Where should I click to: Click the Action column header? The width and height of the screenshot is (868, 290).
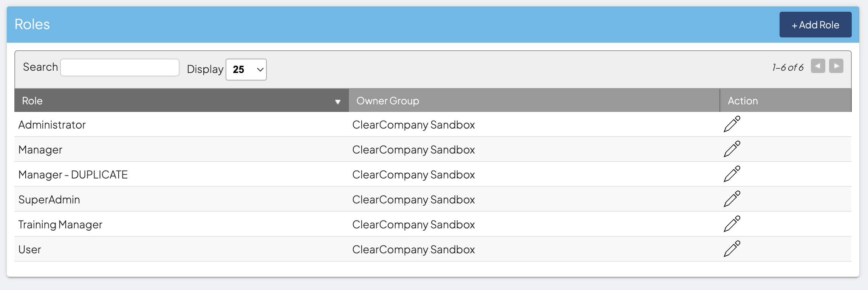coord(743,101)
